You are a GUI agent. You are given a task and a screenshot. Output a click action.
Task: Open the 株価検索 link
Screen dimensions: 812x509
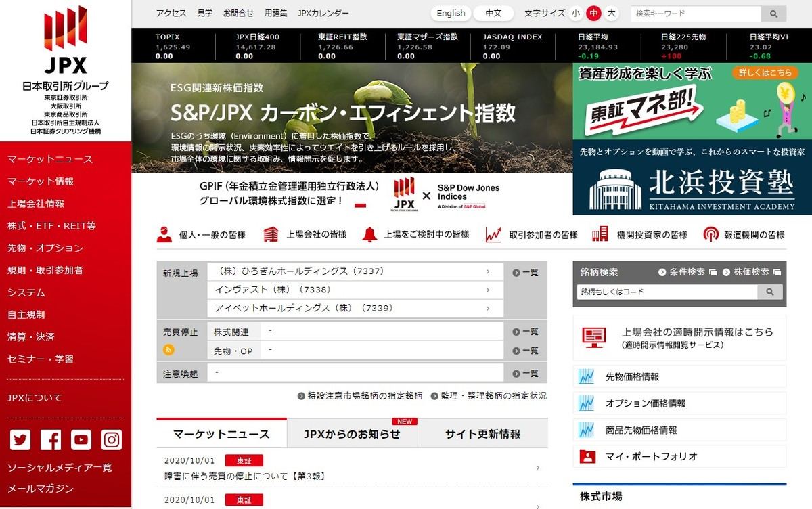click(x=752, y=272)
